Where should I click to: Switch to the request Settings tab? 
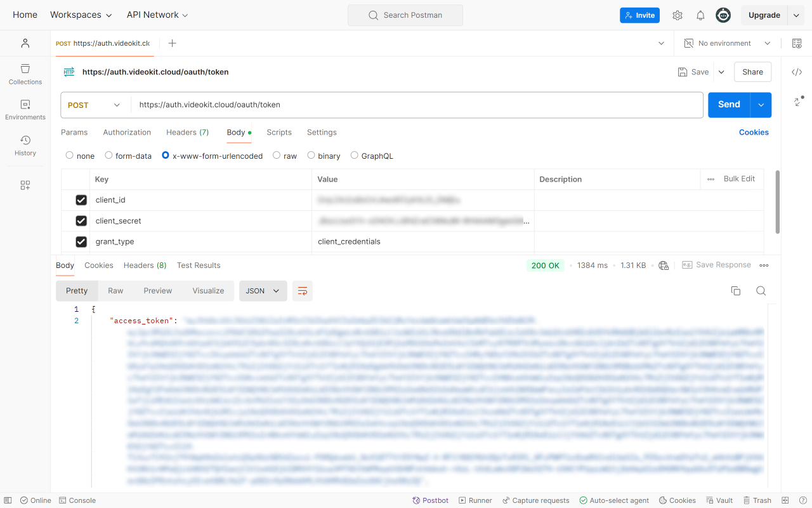(x=322, y=132)
